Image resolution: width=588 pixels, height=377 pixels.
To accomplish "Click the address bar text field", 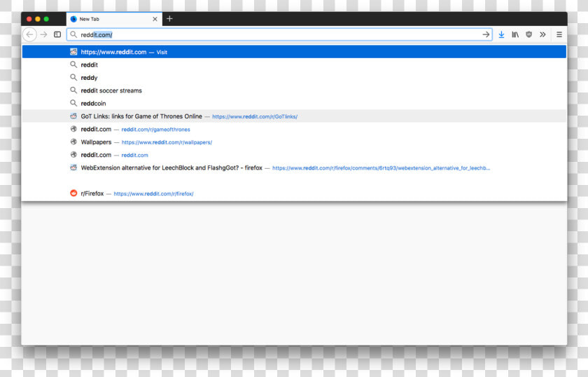I will pos(279,34).
